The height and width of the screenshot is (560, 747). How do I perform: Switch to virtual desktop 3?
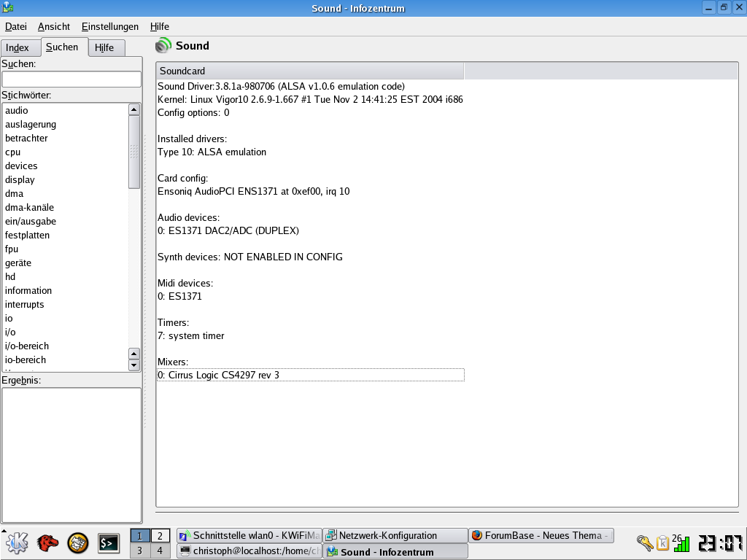139,551
